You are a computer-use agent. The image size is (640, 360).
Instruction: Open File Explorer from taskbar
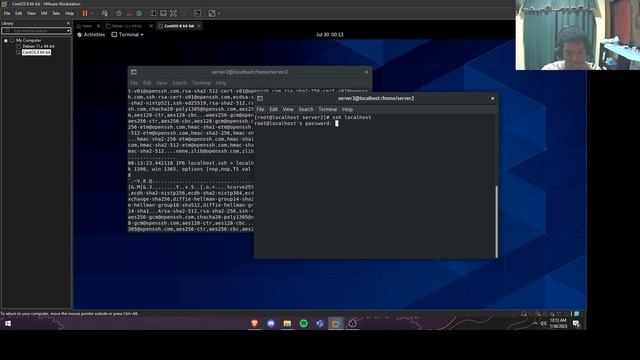(287, 323)
